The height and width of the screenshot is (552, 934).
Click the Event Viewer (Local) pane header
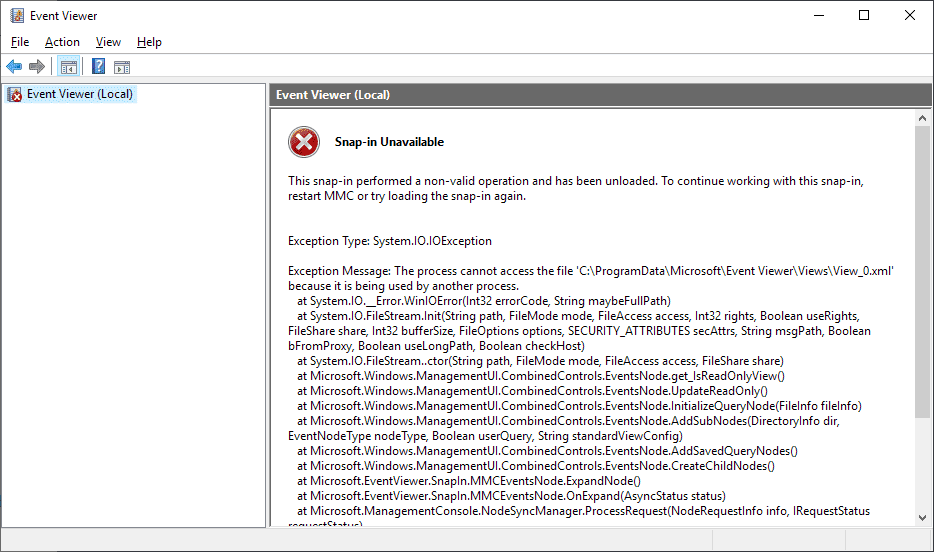[600, 95]
